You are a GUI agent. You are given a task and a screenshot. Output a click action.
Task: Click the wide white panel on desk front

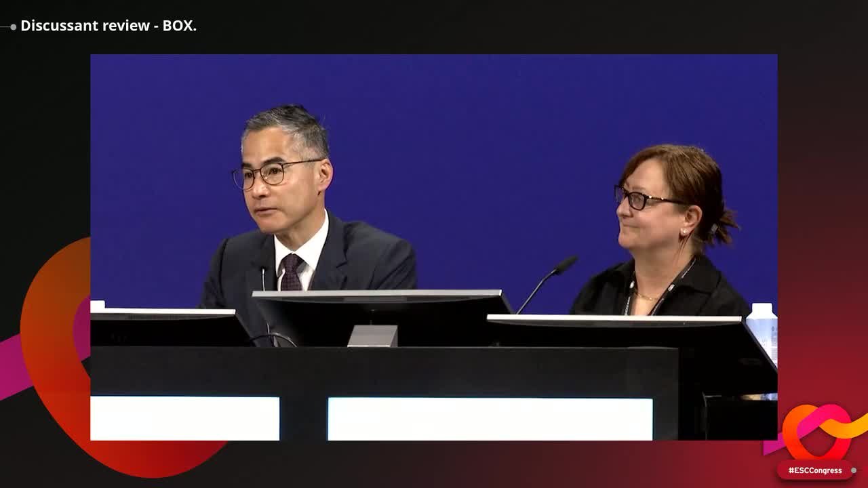tap(490, 419)
